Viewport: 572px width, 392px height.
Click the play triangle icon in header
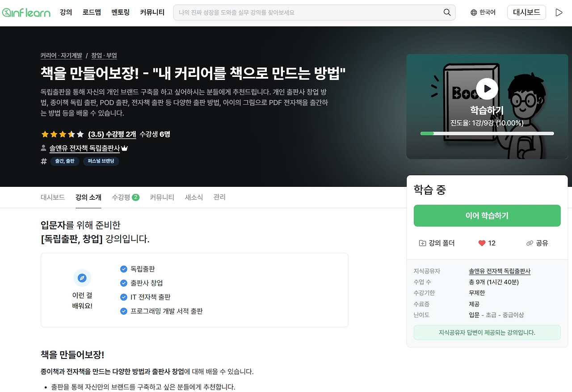point(559,13)
